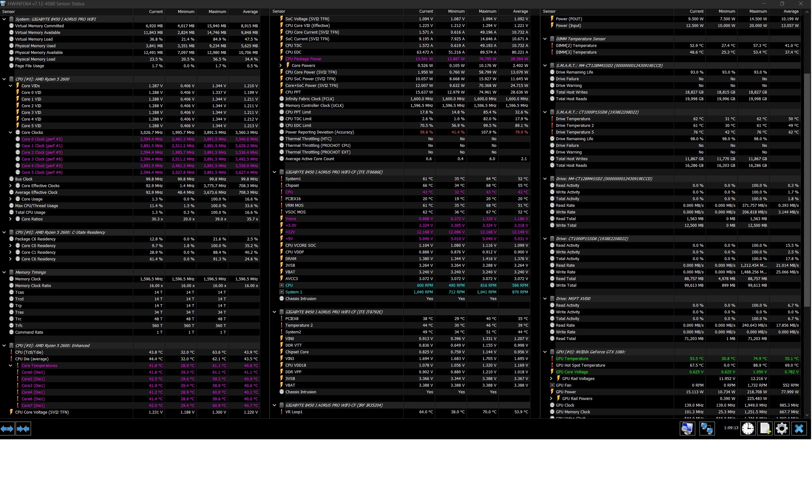
Task: Click the vertical scrollbar on the right
Action: [807, 190]
